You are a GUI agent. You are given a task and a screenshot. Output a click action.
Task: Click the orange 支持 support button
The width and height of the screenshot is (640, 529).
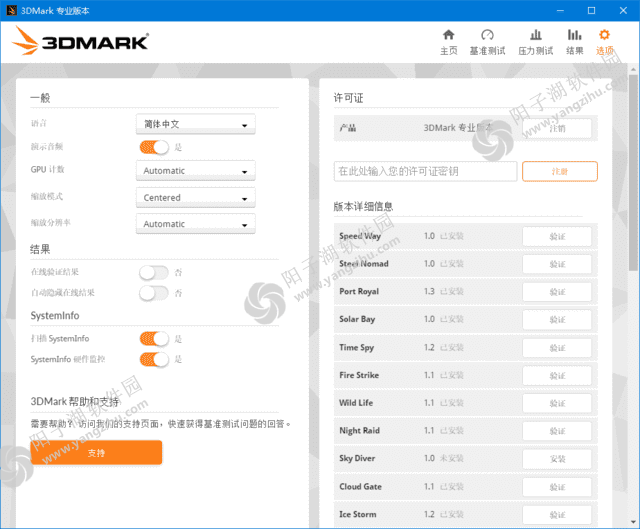[96, 453]
